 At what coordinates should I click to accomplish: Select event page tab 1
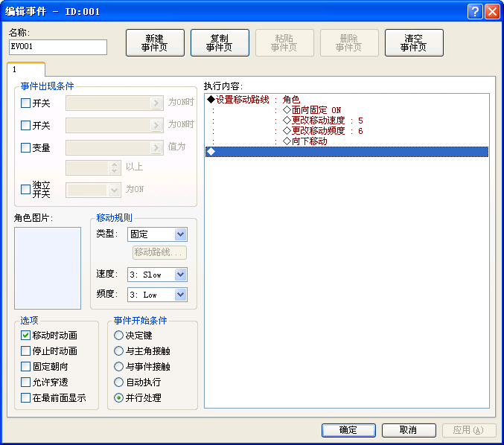[26, 69]
